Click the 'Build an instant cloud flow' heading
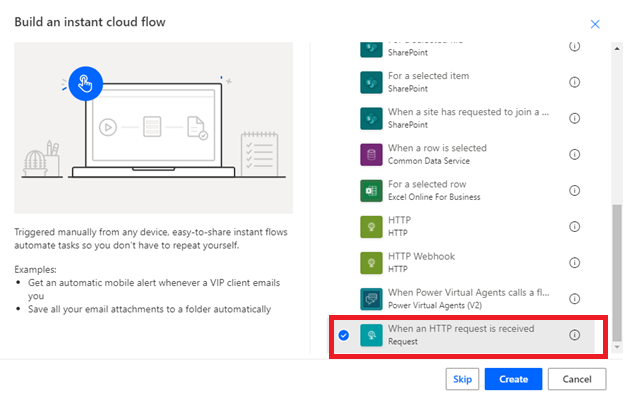This screenshot has width=644, height=410. (90, 22)
